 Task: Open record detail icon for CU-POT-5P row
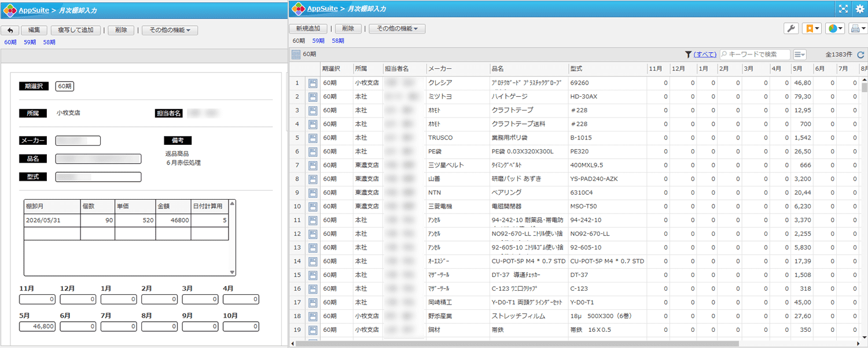[x=312, y=261]
